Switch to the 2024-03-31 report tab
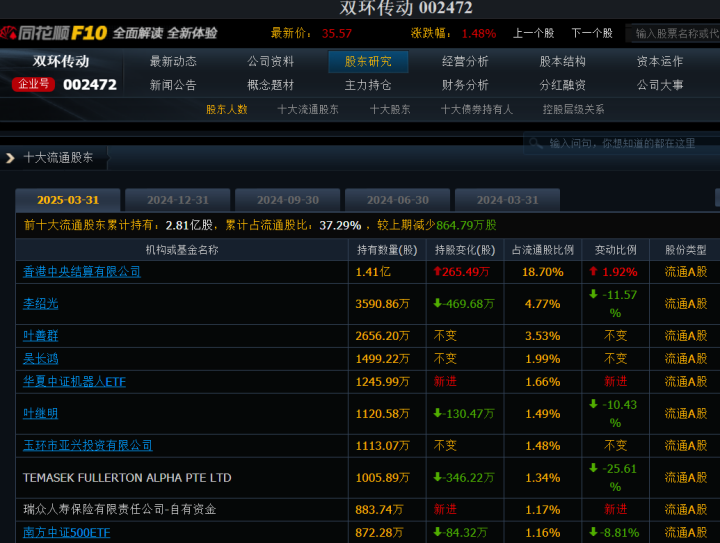The height and width of the screenshot is (543, 720). [507, 200]
